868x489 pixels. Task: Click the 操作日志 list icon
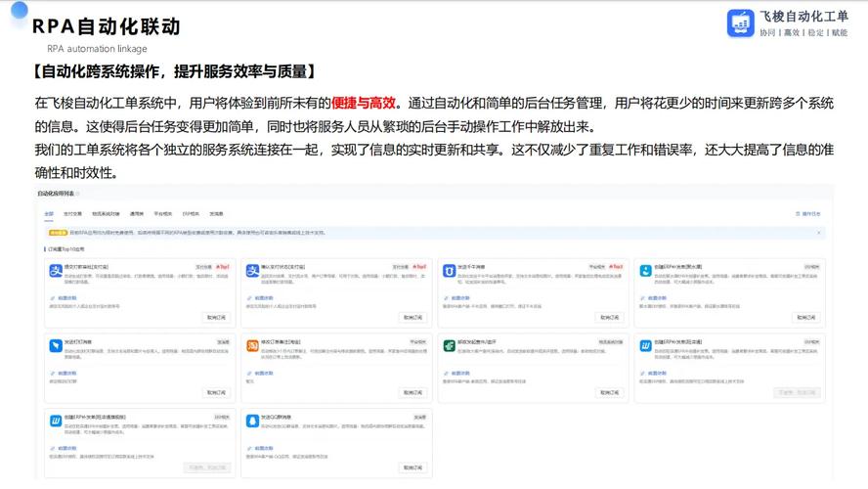coord(798,214)
